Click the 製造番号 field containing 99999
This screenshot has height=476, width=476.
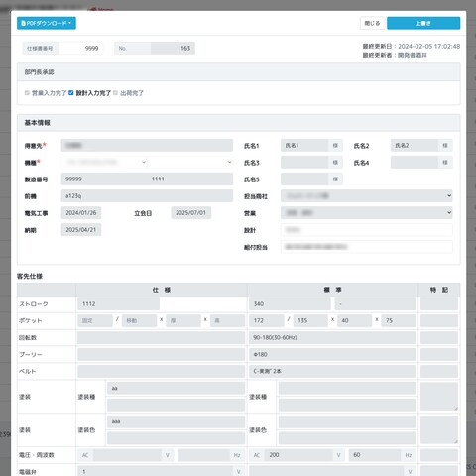click(104, 178)
